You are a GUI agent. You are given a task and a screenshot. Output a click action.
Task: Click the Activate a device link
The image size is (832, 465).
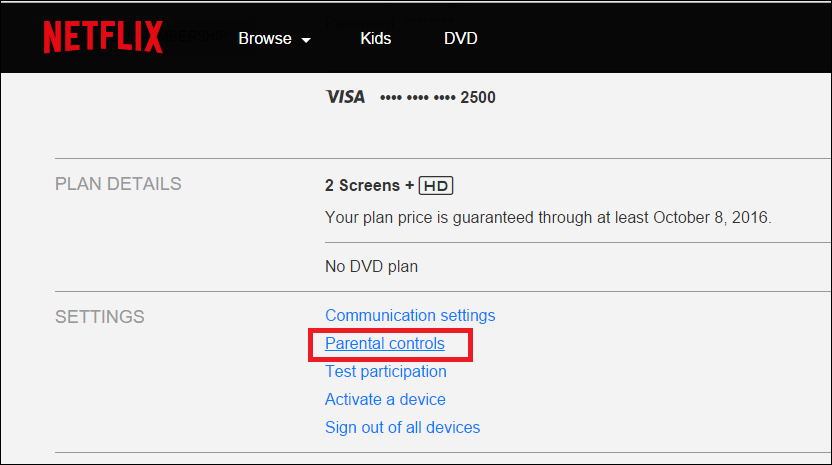385,399
